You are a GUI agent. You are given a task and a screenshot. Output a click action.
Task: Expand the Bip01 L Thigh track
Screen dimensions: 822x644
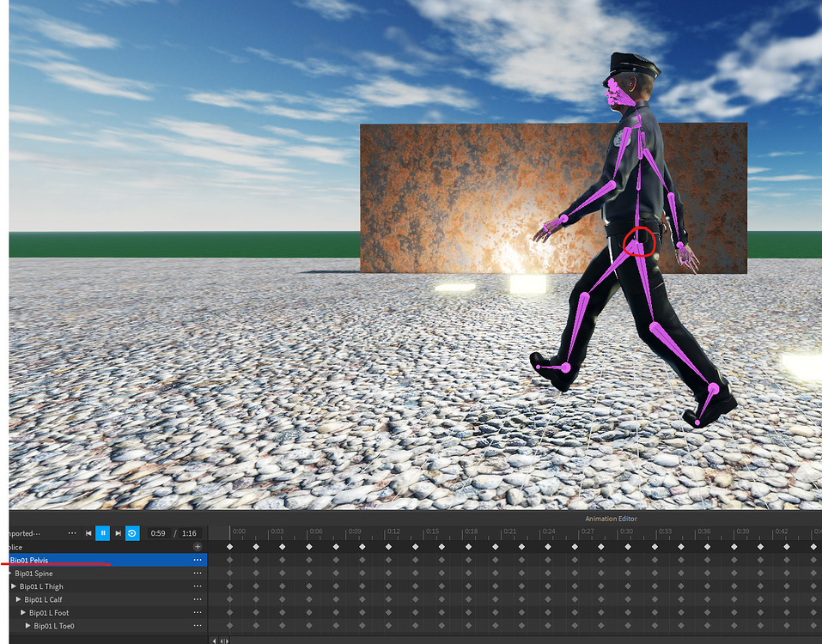point(14,586)
